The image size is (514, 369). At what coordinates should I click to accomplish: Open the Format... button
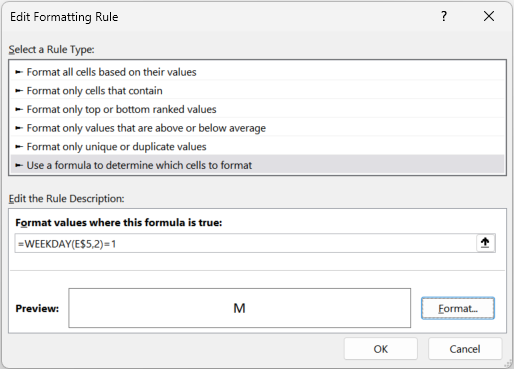[x=458, y=308]
